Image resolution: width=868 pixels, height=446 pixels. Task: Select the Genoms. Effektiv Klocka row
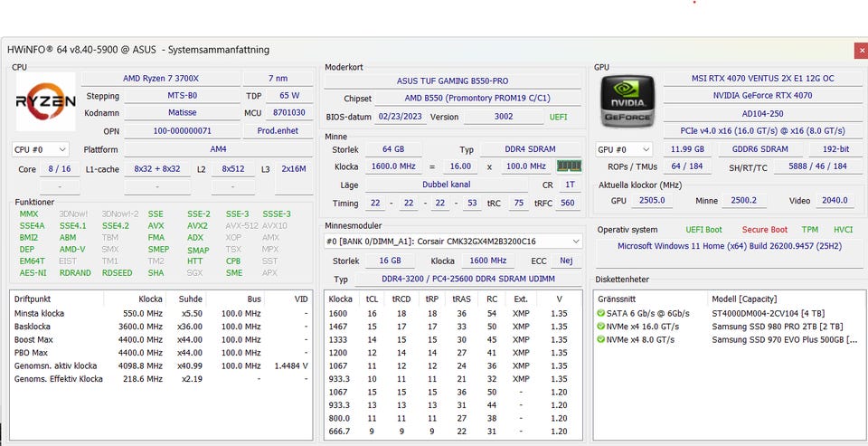(161, 379)
